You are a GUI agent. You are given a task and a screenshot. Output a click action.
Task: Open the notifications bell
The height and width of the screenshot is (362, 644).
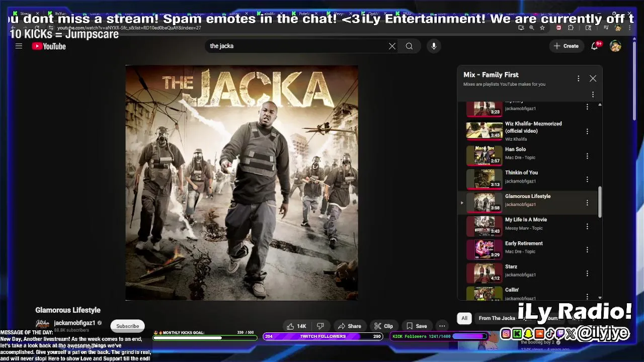(x=595, y=46)
